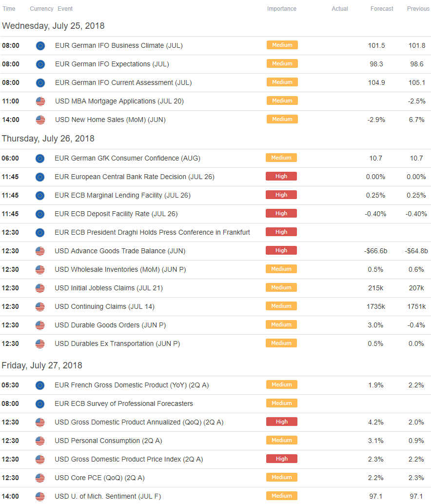This screenshot has height=504, width=431.
Task: Click the EU flag beside German GfK Consumer Confidence
Action: 40,158
